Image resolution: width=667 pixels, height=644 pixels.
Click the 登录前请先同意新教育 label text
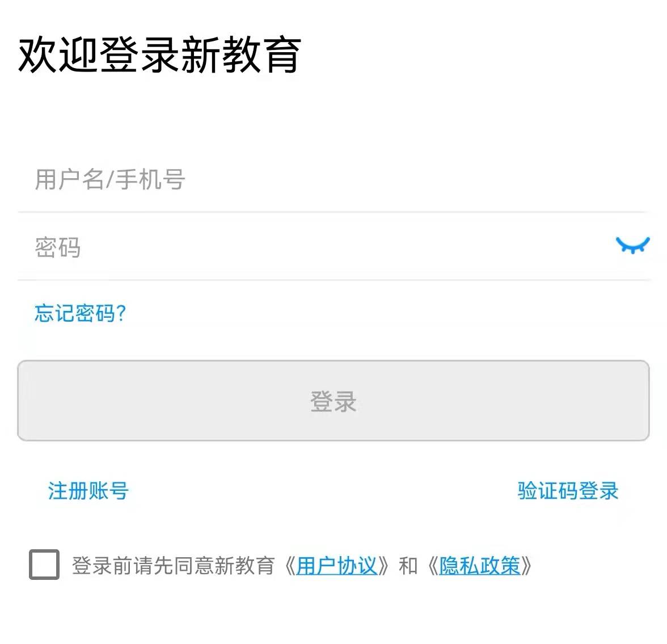[173, 566]
